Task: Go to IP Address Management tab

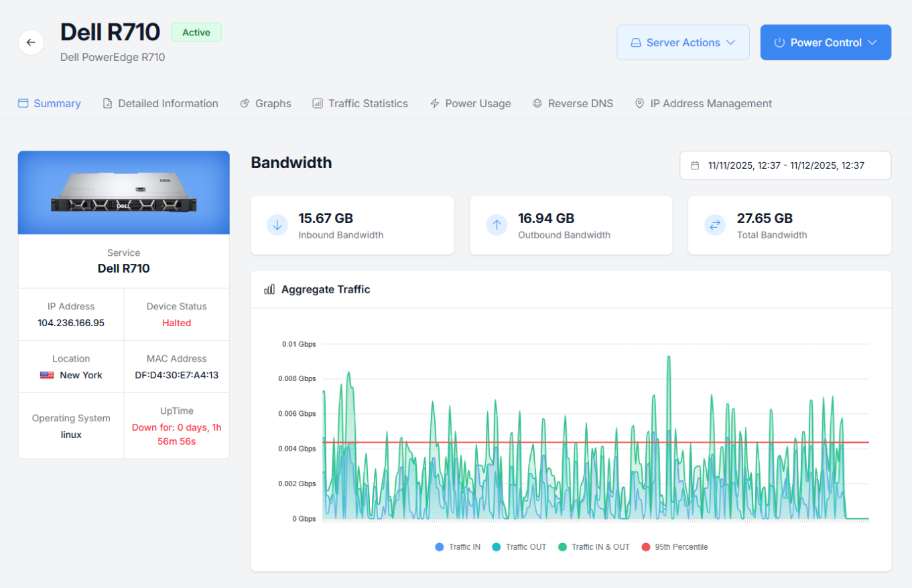Action: coord(703,103)
